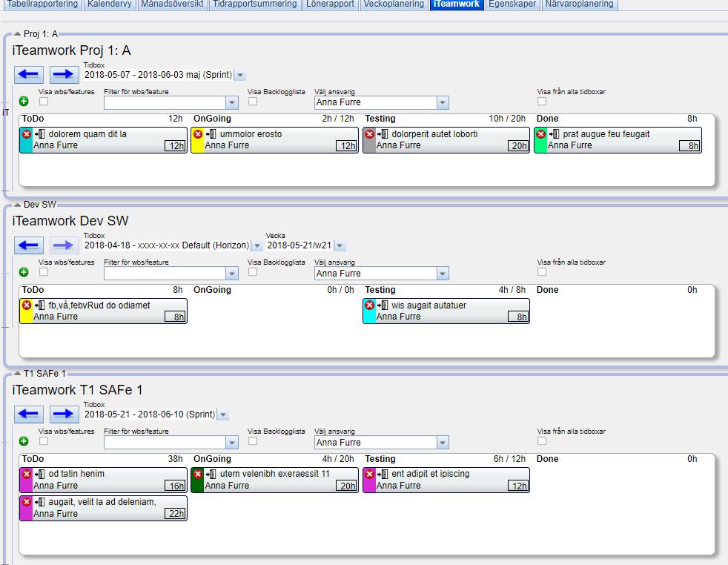Open Välj ansvarig dropdown in Dev SW
The width and height of the screenshot is (728, 565).
tap(443, 274)
